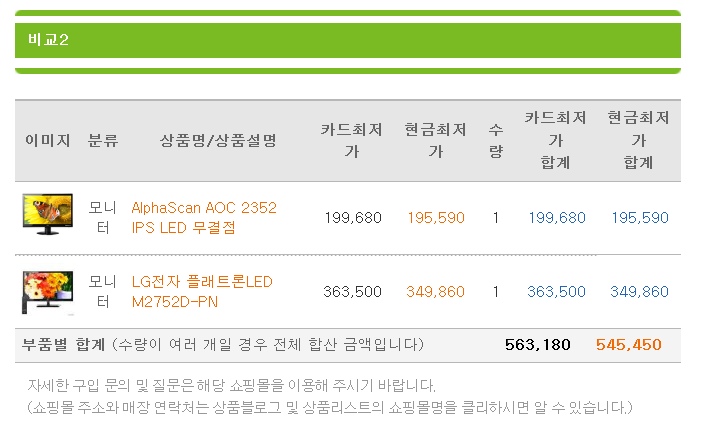Click the 비교2 green header bar
The height and width of the screenshot is (445, 713).
(x=348, y=40)
